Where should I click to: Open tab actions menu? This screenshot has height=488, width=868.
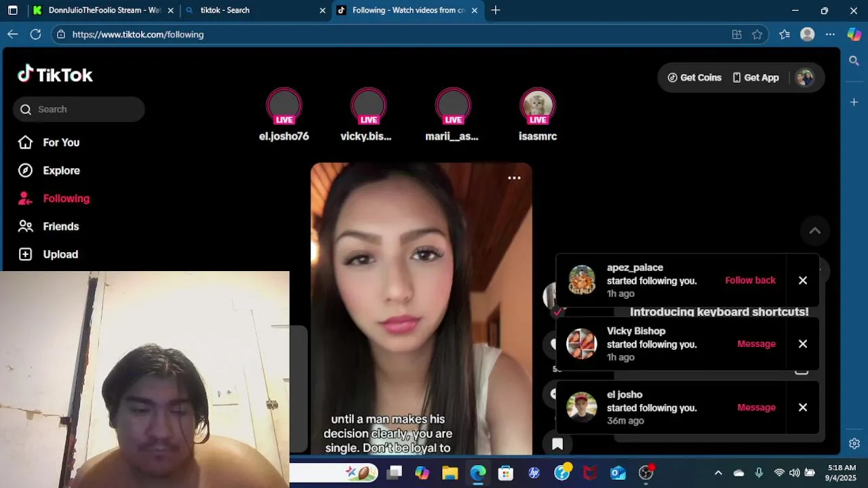click(13, 10)
